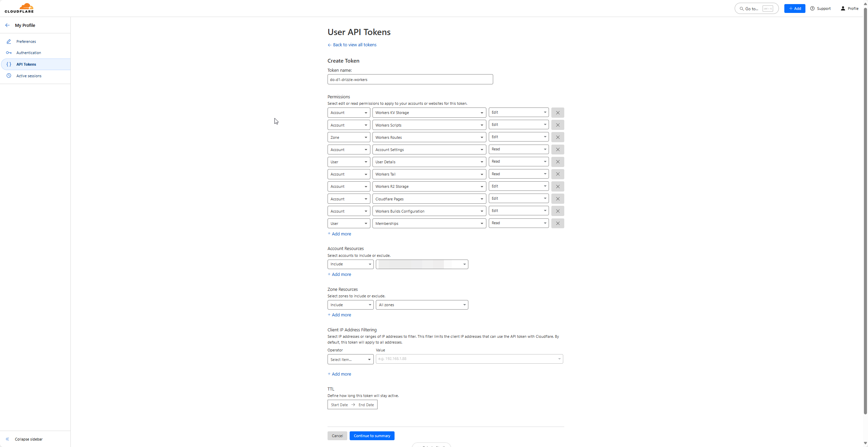Select API Tokens in the sidebar
The height and width of the screenshot is (447, 868).
click(26, 64)
